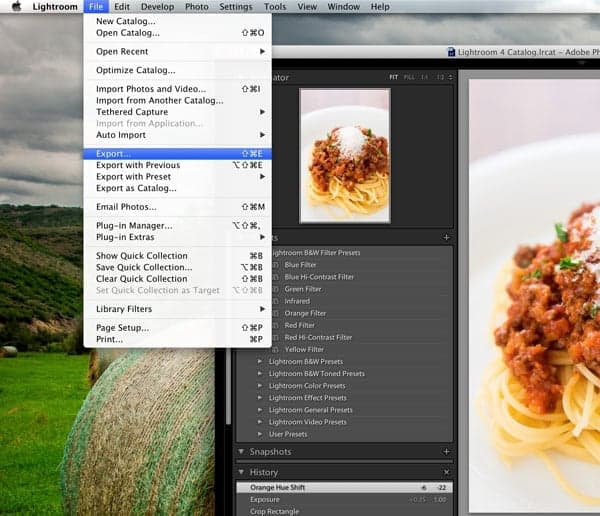The width and height of the screenshot is (600, 516).
Task: Add a new snapshot with plus icon
Action: click(x=446, y=452)
